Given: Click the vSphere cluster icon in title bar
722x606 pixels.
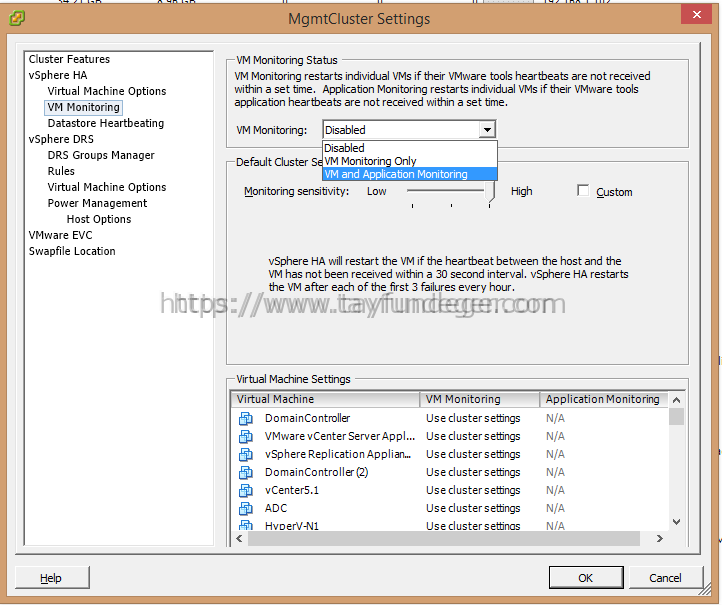Looking at the screenshot, I should coord(17,18).
